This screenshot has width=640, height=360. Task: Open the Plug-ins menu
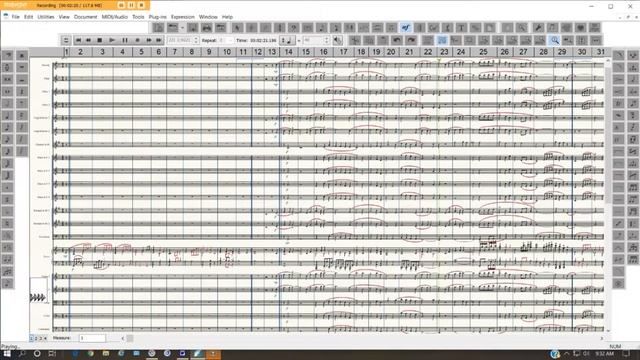click(x=158, y=17)
